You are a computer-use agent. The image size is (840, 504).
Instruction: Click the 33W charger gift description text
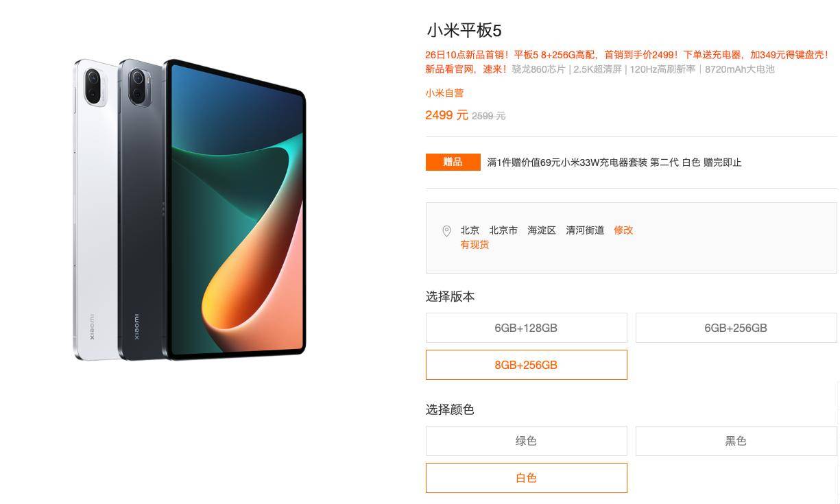pos(614,163)
